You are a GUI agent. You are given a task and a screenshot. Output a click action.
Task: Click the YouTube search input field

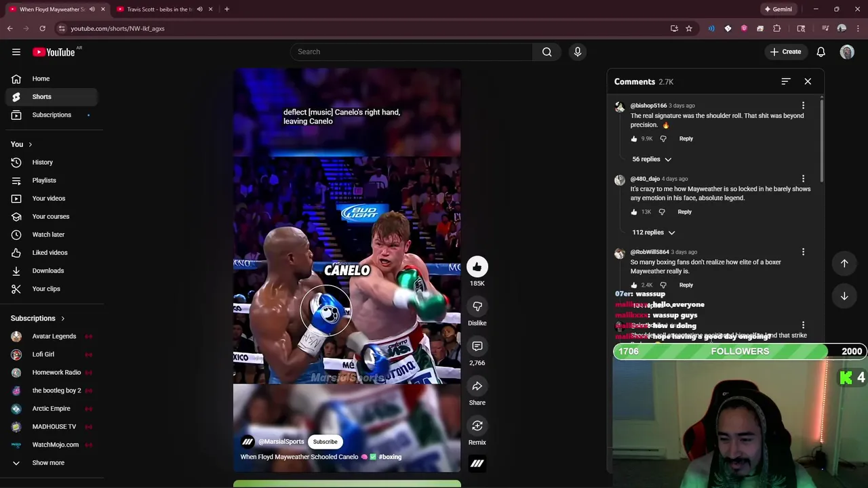pos(411,52)
